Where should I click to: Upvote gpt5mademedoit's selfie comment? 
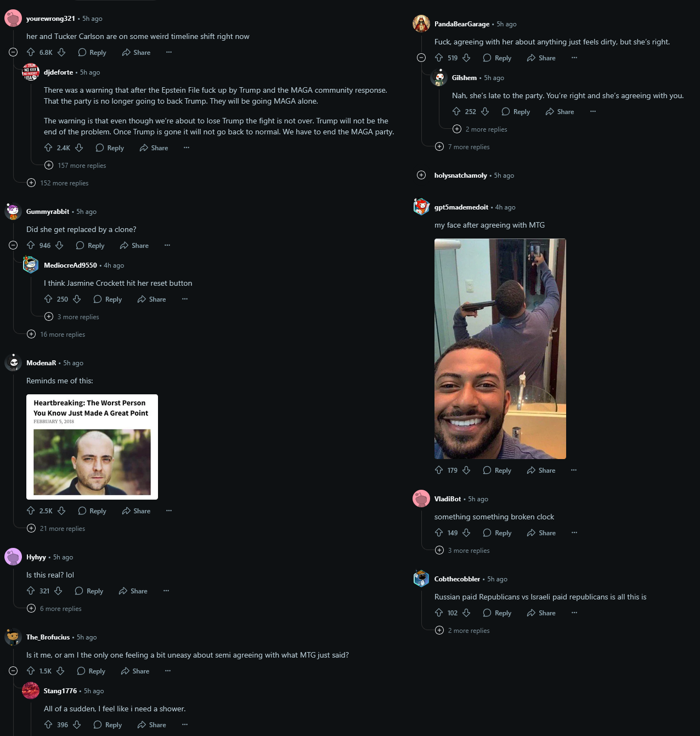[439, 471]
